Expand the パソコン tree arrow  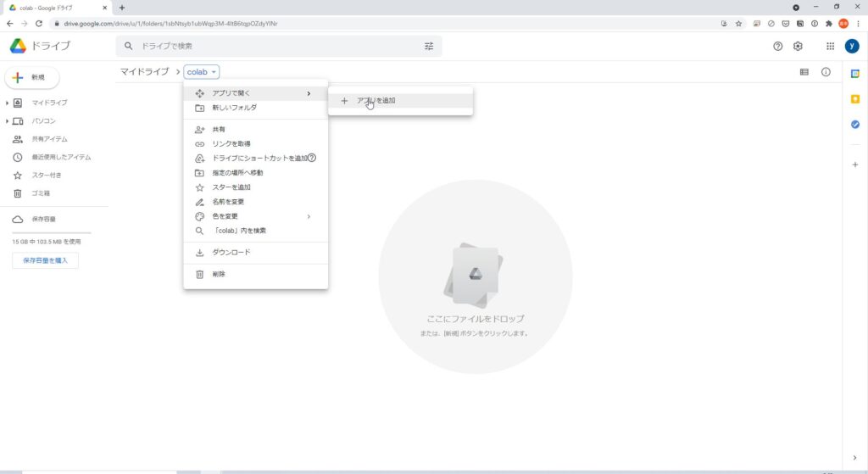coord(7,121)
